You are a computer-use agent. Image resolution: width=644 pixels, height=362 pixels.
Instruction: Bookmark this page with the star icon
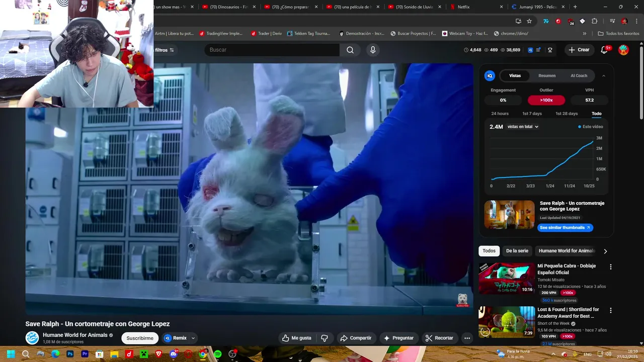529,21
